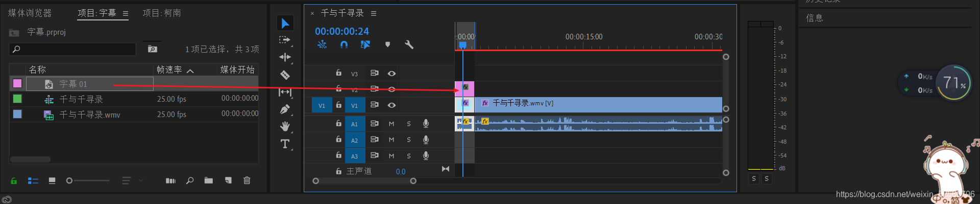Enable voice-over record on track A3

tap(426, 155)
